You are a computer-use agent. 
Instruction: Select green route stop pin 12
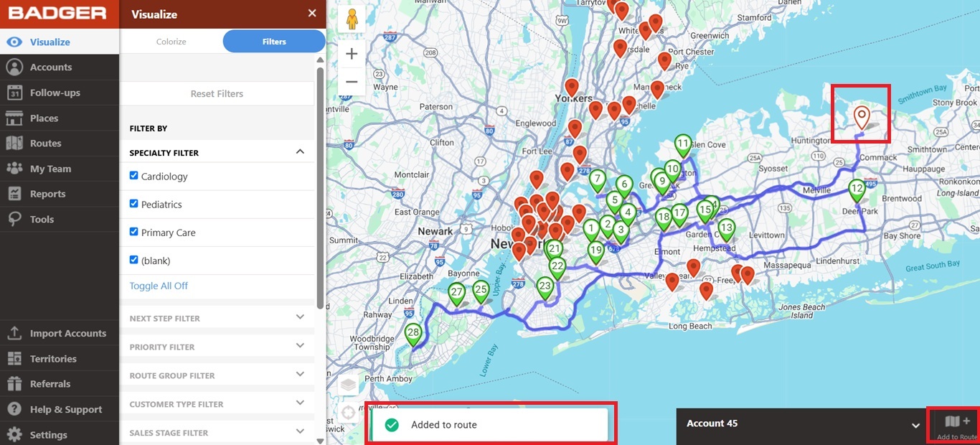point(856,192)
